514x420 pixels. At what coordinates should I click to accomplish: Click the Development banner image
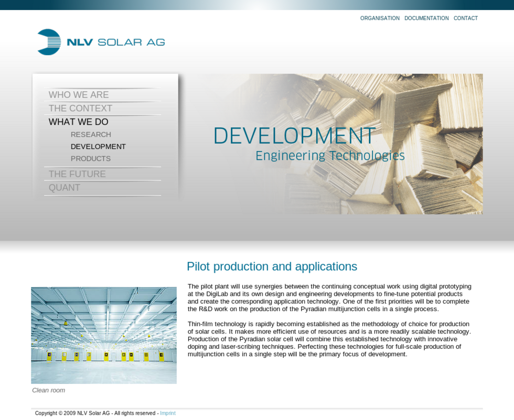point(336,144)
